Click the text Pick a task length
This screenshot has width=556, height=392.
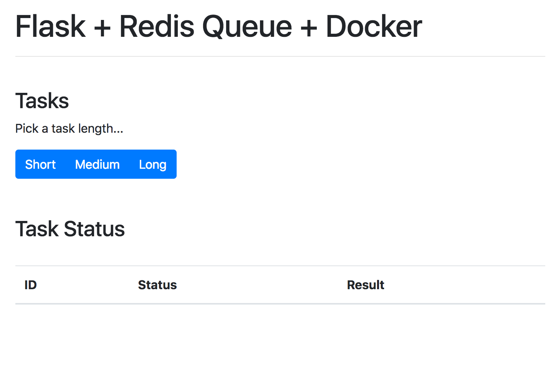point(69,128)
